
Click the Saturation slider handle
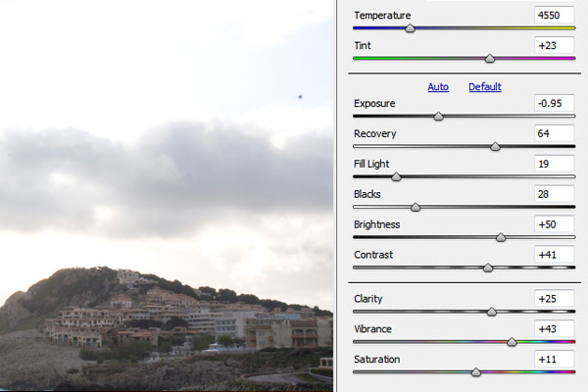476,372
